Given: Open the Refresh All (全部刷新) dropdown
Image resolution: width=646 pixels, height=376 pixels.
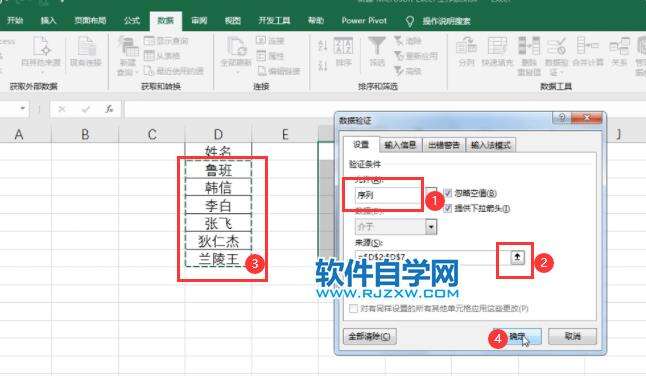Looking at the screenshot, I should click(236, 56).
